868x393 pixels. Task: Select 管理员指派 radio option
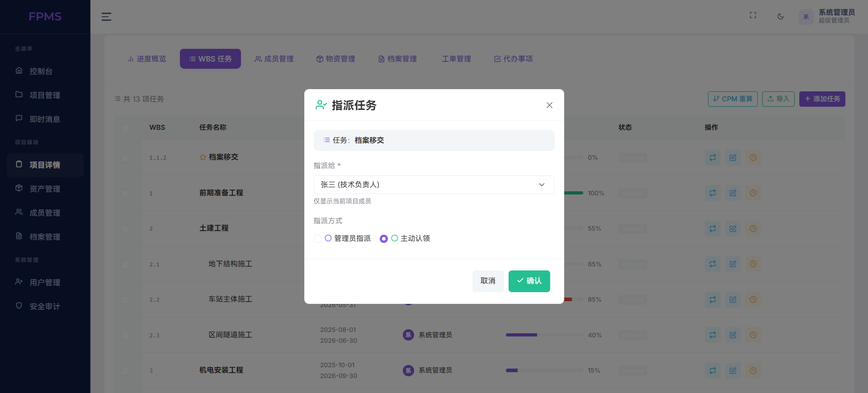(318, 239)
